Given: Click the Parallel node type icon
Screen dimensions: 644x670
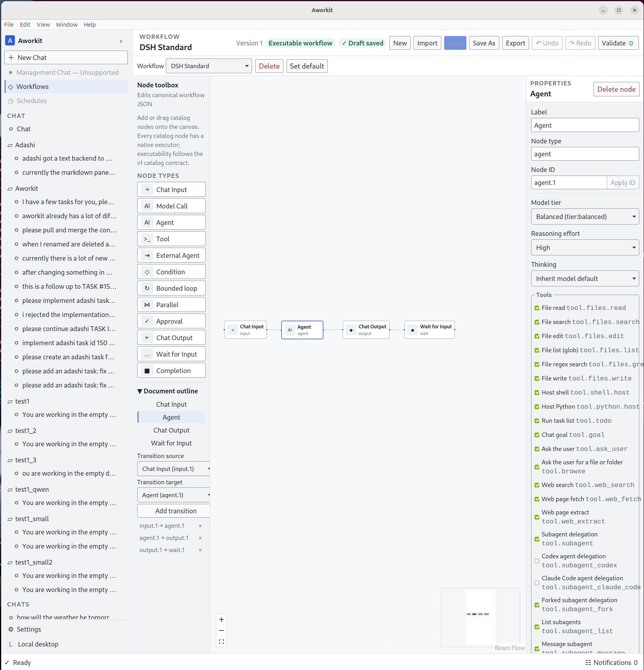Looking at the screenshot, I should click(x=147, y=305).
